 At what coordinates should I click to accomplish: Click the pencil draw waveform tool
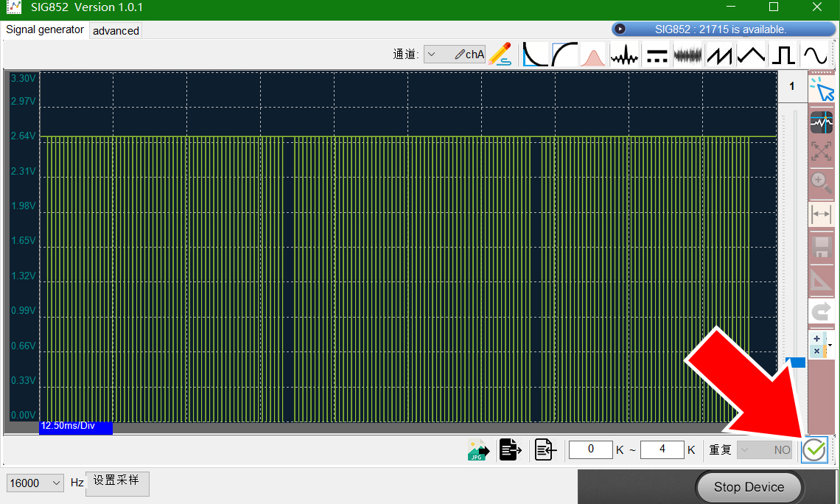point(500,54)
